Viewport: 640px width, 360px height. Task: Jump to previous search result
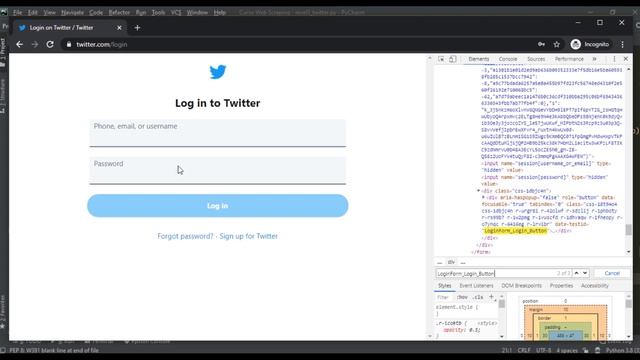[x=576, y=273]
